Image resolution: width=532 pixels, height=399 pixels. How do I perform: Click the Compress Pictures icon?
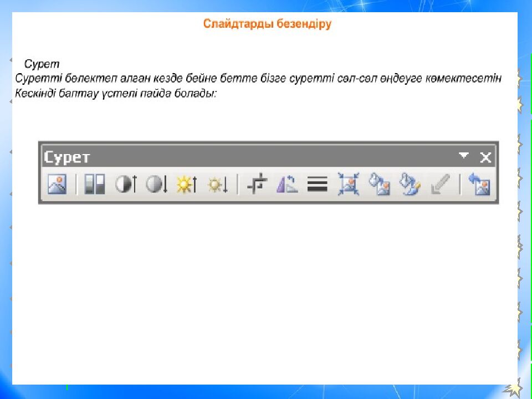349,185
